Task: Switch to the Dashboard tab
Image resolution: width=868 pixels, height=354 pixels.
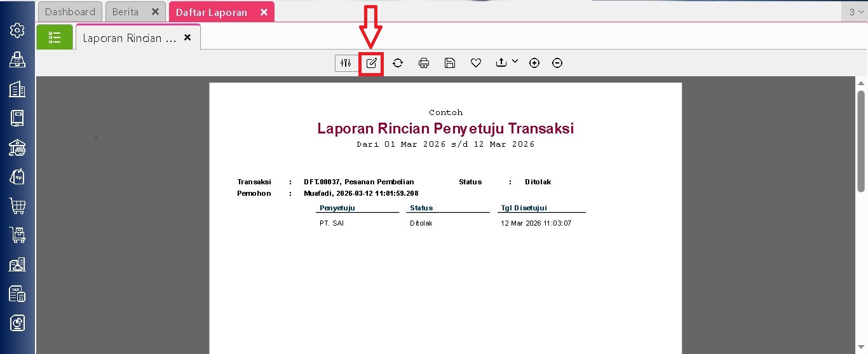Action: (70, 11)
